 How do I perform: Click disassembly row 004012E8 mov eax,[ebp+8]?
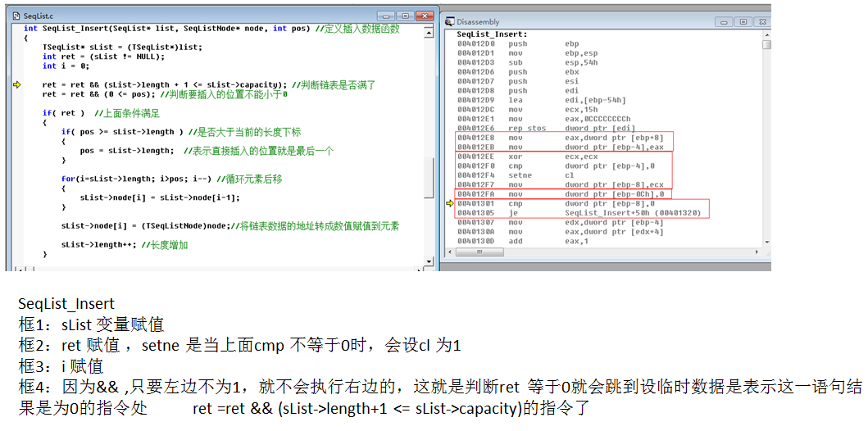[560, 138]
